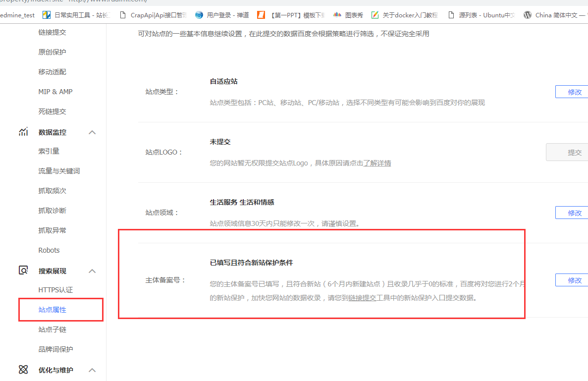Click the 日常实用工具 bookmark favicon
Image resolution: width=588 pixels, height=381 pixels.
[46, 15]
